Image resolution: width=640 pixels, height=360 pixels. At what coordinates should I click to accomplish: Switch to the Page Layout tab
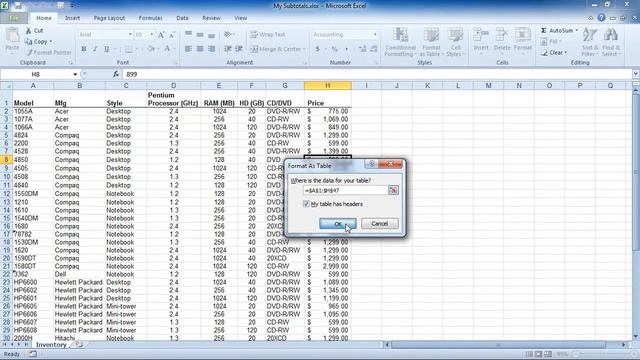[109, 18]
